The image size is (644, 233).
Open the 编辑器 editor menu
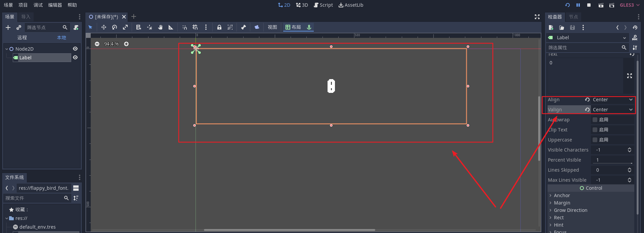(x=55, y=5)
